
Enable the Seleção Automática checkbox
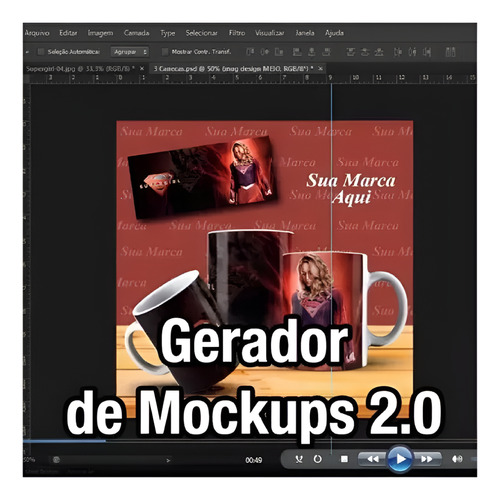coord(41,52)
